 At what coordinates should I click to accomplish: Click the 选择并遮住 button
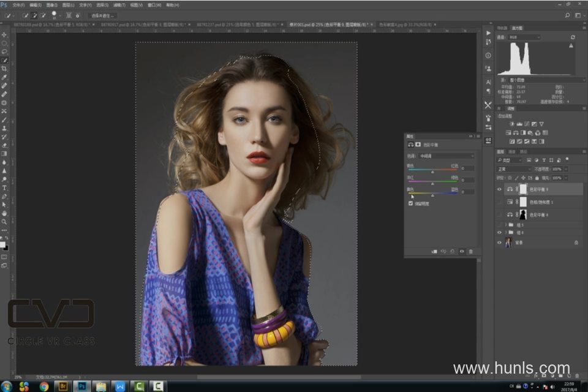pos(102,15)
